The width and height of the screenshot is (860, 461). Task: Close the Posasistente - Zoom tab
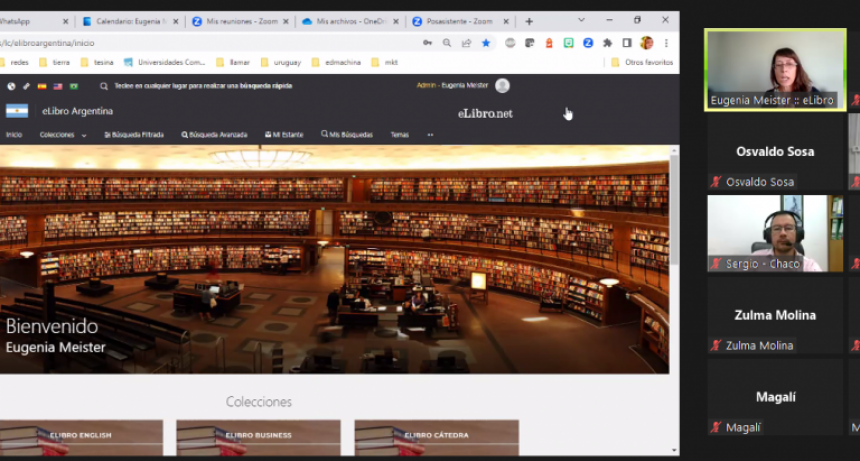tap(506, 21)
